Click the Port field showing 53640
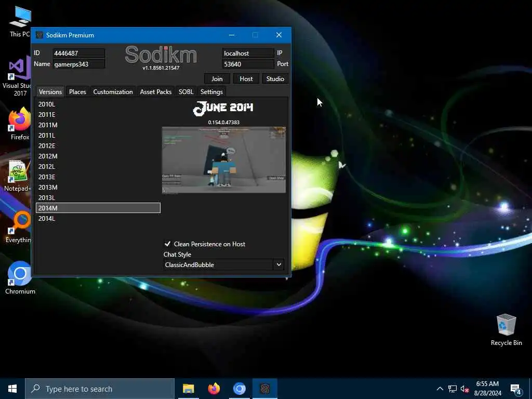The image size is (532, 399). point(248,64)
